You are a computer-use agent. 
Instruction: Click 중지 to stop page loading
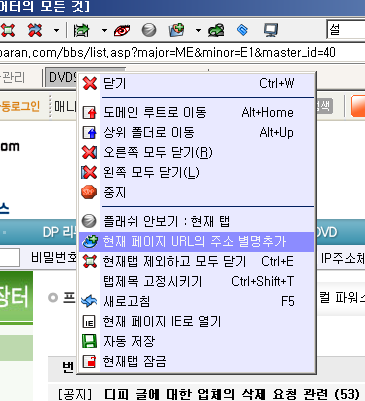point(197,192)
